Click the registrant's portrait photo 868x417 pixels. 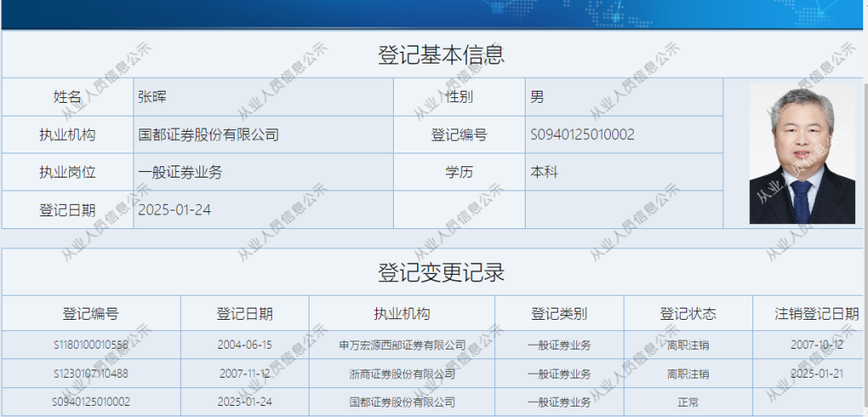tap(802, 153)
